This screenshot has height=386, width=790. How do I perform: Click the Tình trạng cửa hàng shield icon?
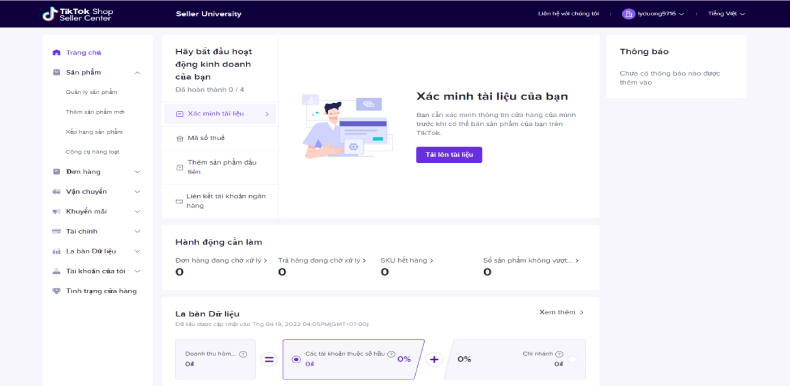click(56, 291)
